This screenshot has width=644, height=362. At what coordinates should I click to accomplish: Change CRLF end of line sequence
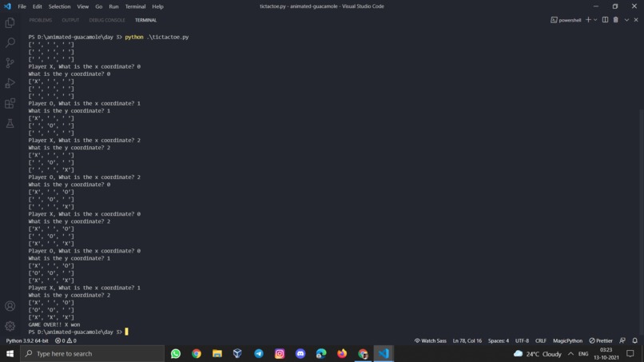(540, 340)
